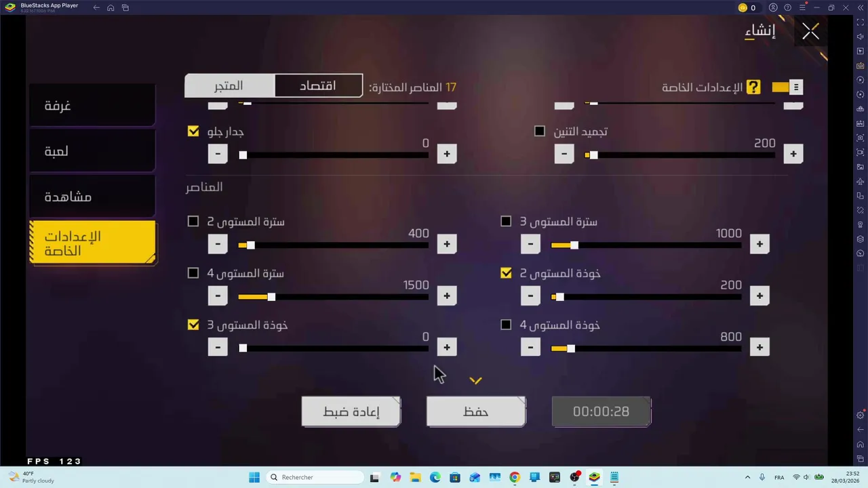Open OBS recording icon on the taskbar
The image size is (868, 488).
pyautogui.click(x=575, y=477)
